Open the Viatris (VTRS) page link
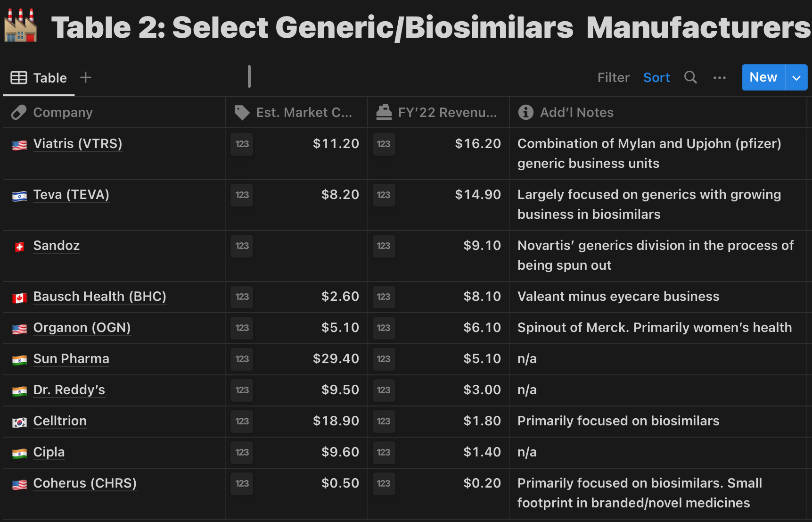Screen dimensions: 812x522 [x=78, y=143]
